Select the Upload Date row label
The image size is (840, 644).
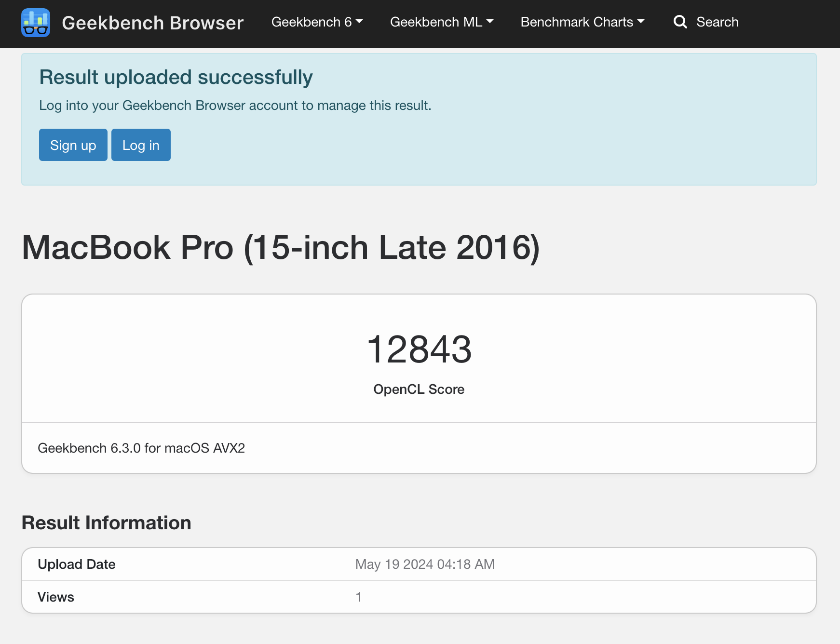pyautogui.click(x=77, y=564)
